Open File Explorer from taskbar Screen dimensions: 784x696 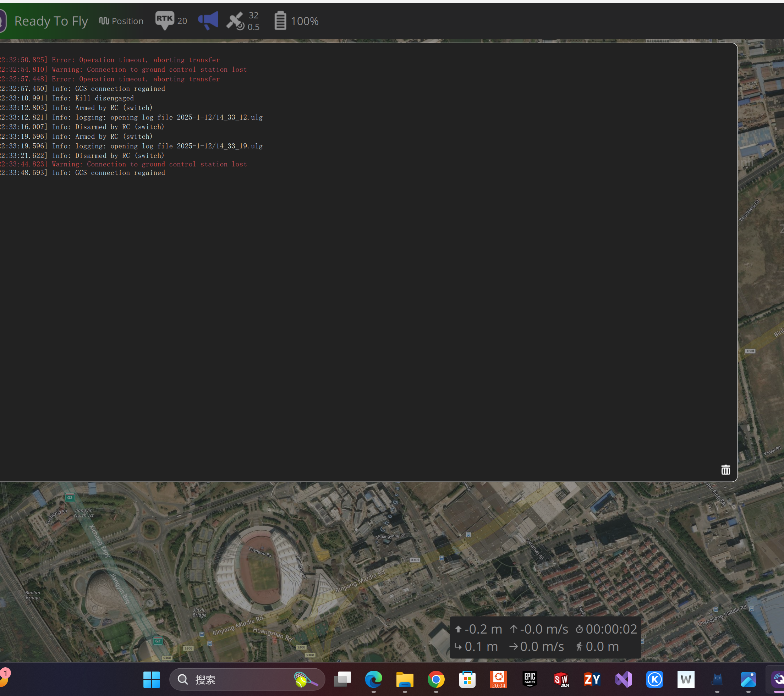(x=405, y=680)
